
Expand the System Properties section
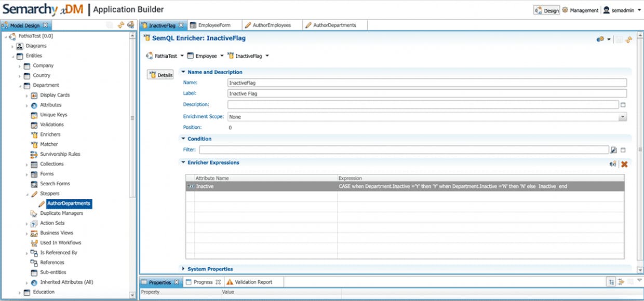point(183,269)
